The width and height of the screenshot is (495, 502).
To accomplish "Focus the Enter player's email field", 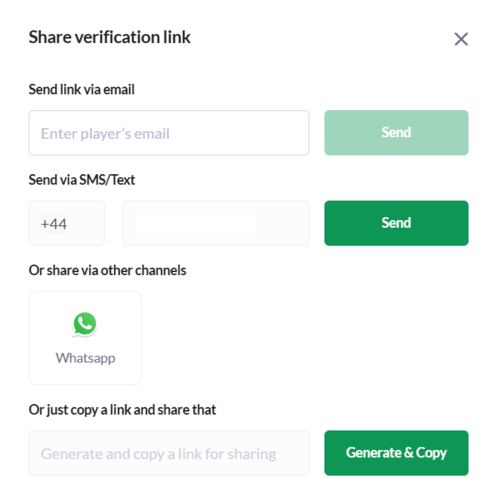I will pyautogui.click(x=169, y=133).
